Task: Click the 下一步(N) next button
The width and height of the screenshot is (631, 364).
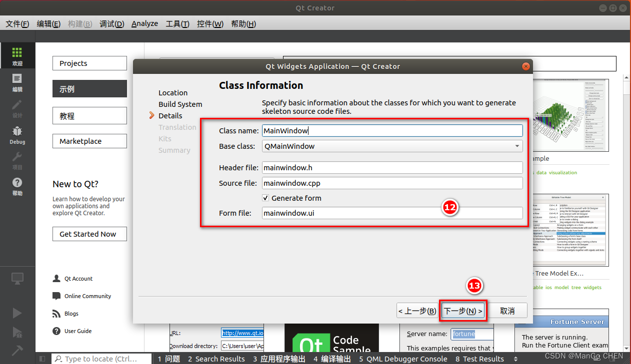Action: click(x=463, y=311)
